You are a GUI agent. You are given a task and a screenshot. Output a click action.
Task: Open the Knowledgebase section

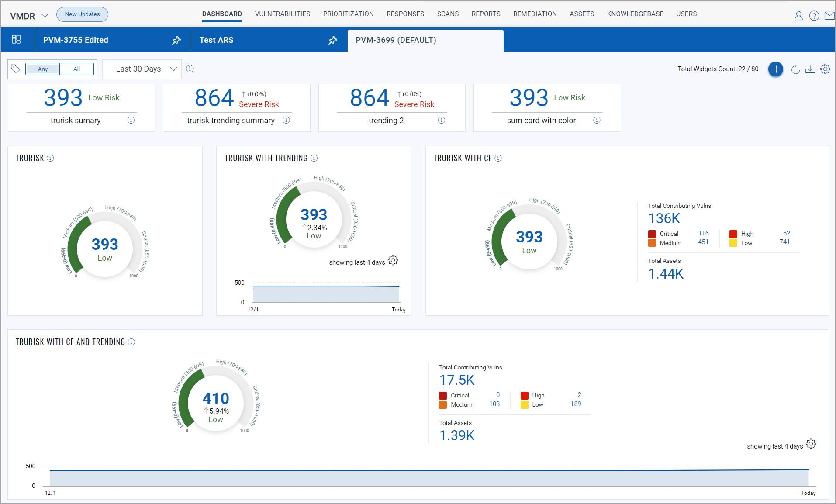coord(635,14)
